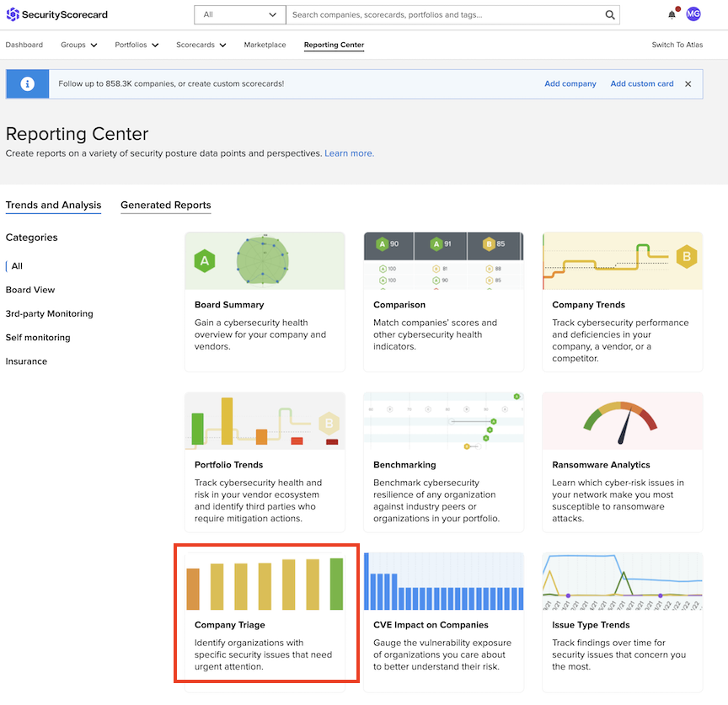Click the Board Summary title
This screenshot has width=728, height=705.
(229, 305)
